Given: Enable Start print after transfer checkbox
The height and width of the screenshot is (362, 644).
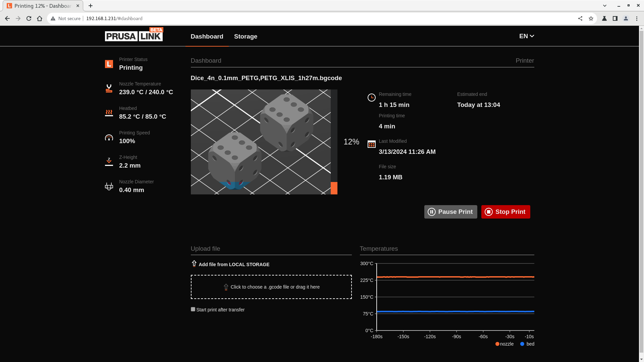Looking at the screenshot, I should pyautogui.click(x=193, y=309).
